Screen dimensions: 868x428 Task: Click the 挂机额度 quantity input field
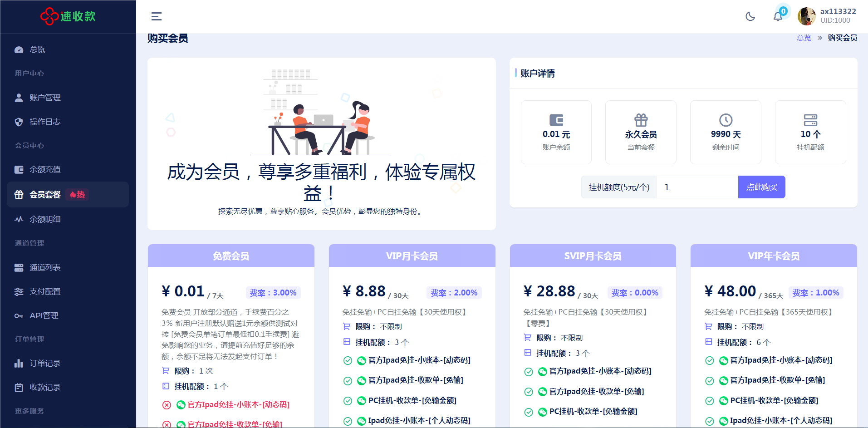[697, 187]
